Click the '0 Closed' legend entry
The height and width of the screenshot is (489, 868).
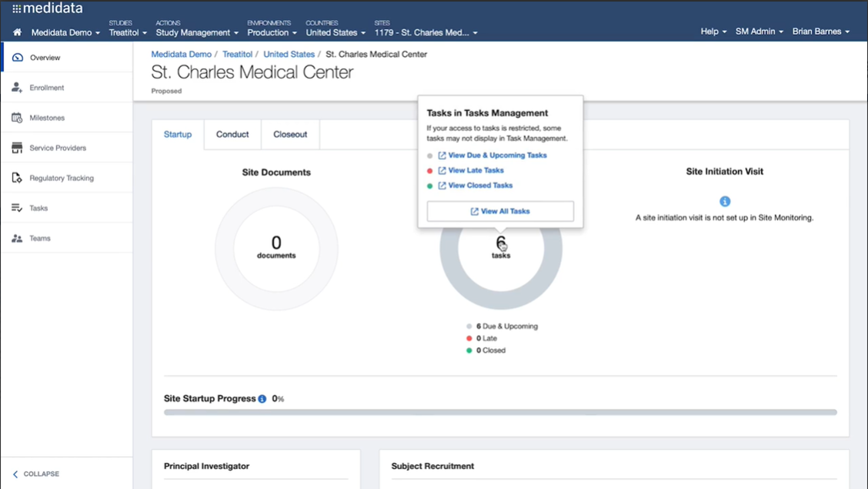click(486, 350)
